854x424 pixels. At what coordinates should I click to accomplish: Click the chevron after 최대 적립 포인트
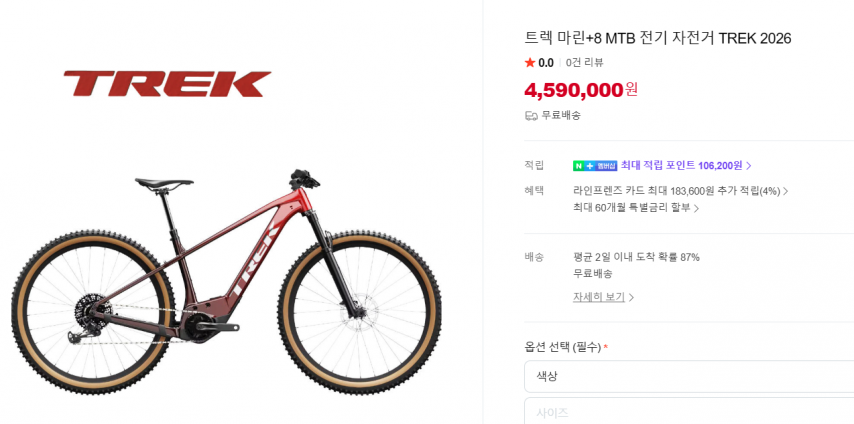pos(749,166)
